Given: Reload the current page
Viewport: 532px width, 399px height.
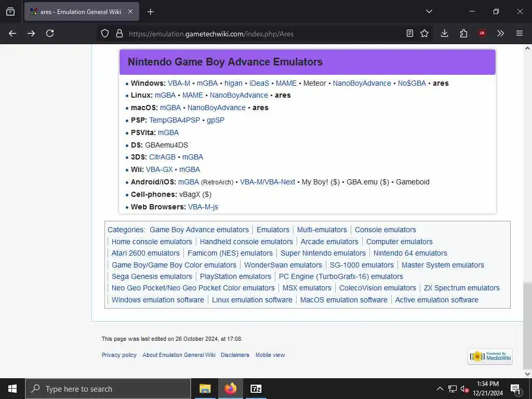Looking at the screenshot, I should coord(50,33).
